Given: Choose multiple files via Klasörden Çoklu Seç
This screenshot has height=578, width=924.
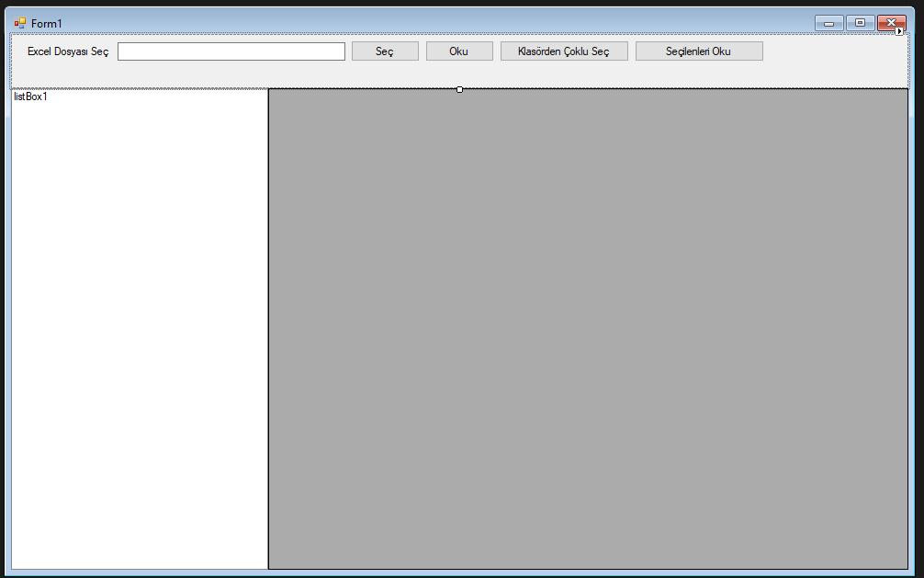Looking at the screenshot, I should (564, 51).
